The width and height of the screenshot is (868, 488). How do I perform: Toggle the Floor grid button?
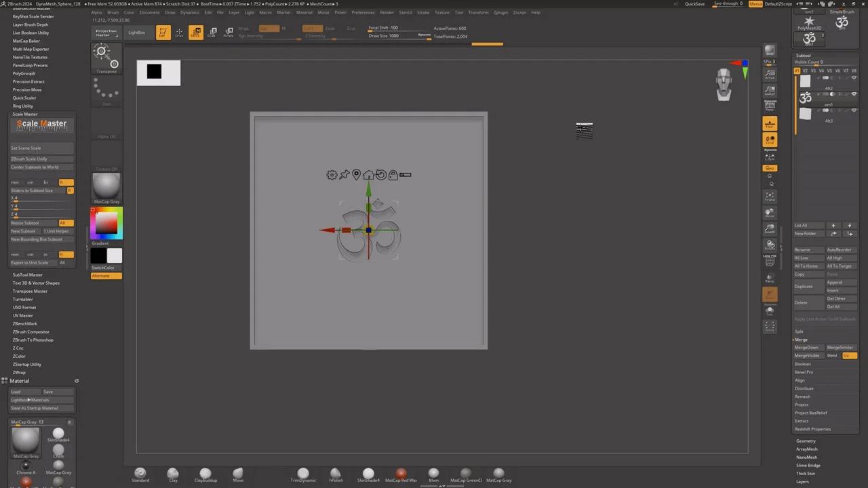(770, 124)
